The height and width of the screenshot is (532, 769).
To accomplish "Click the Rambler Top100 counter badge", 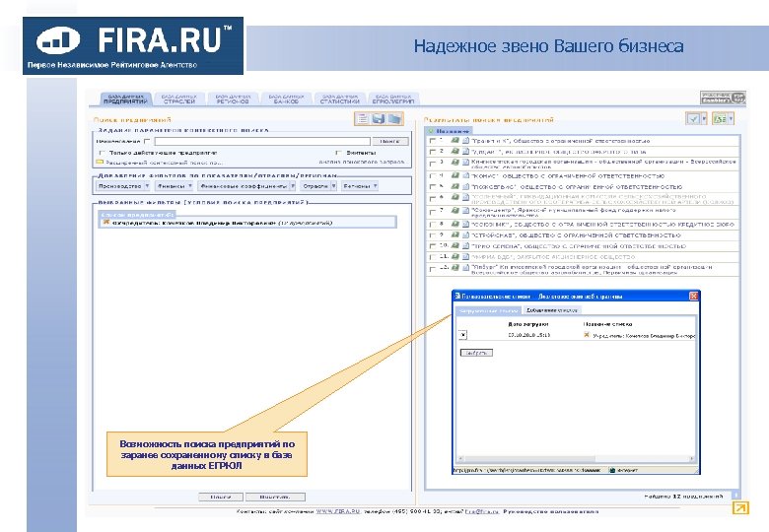I will click(x=723, y=98).
